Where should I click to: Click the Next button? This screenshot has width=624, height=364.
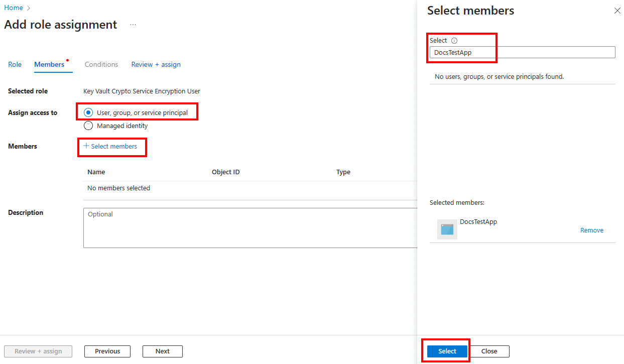click(x=162, y=351)
